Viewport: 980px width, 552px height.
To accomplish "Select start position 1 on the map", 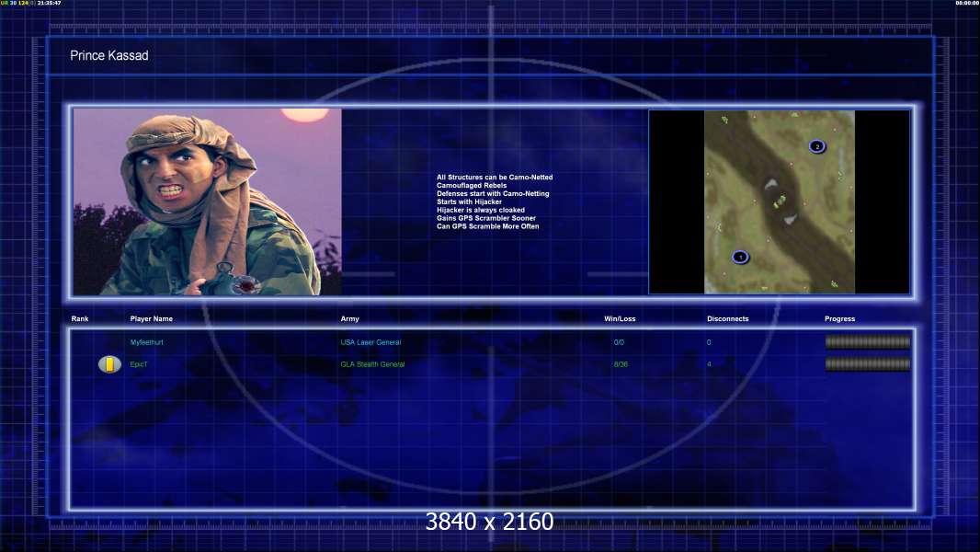I will click(x=741, y=257).
